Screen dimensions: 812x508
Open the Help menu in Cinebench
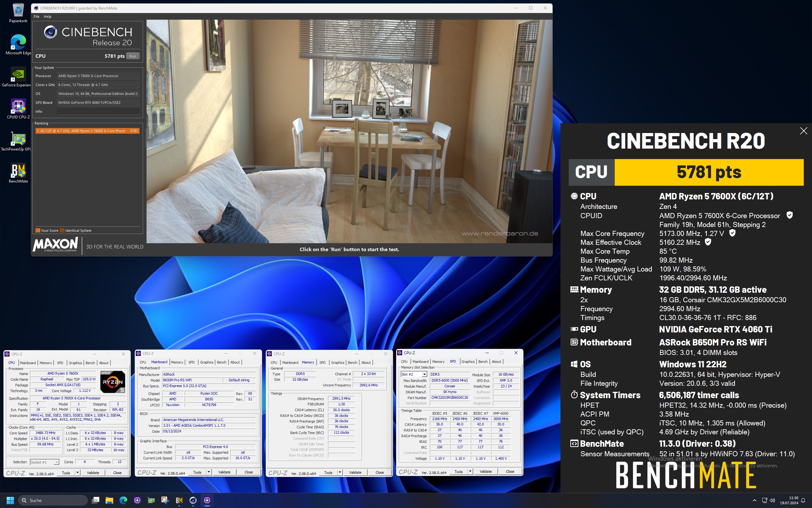click(x=48, y=17)
